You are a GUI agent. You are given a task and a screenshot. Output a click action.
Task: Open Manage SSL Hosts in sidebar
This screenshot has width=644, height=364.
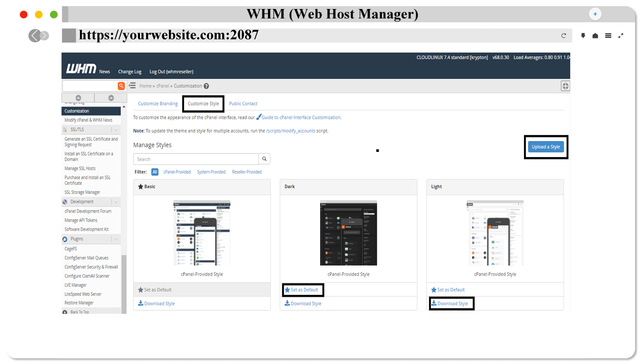coord(80,169)
